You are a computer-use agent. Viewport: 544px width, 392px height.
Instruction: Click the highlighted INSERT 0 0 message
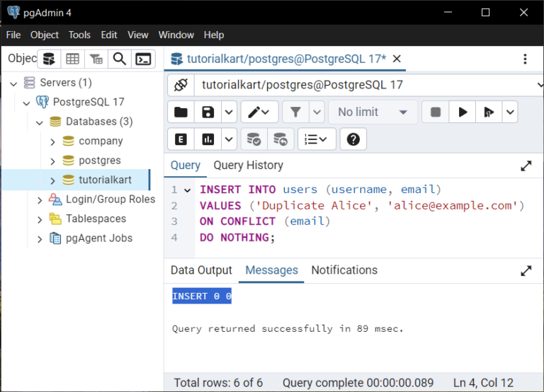[x=202, y=296]
